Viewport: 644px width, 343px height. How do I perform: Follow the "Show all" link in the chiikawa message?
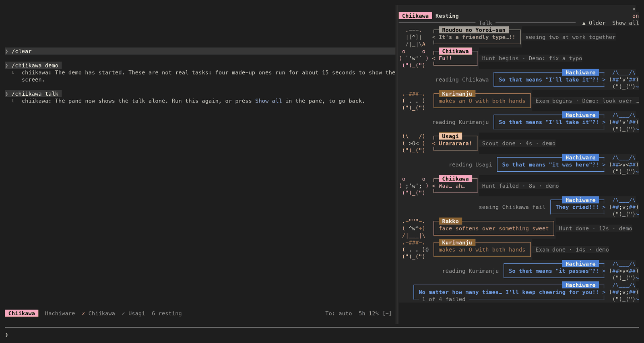(x=268, y=101)
